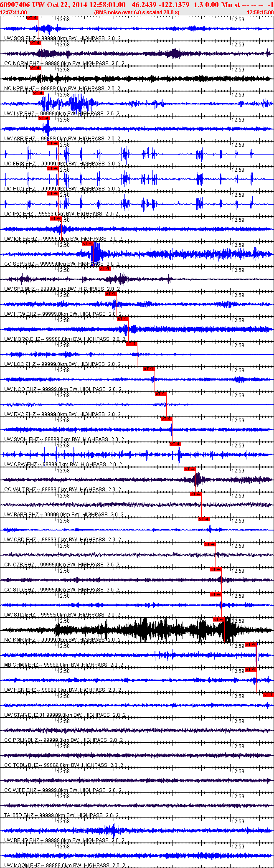The height and width of the screenshot is (868, 274).
Task: Click the station label 'TA I05D BHZ'
Action: [20, 815]
